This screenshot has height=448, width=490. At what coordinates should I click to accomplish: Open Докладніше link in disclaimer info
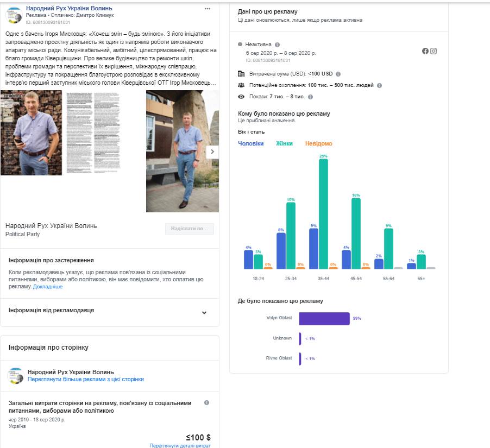pos(48,287)
